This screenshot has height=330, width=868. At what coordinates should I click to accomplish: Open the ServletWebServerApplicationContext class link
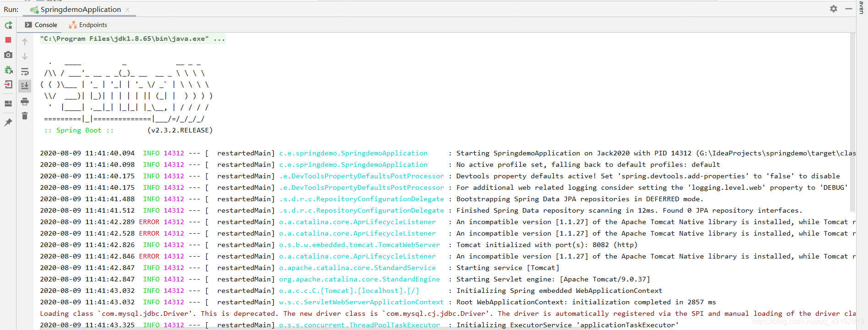tap(362, 302)
